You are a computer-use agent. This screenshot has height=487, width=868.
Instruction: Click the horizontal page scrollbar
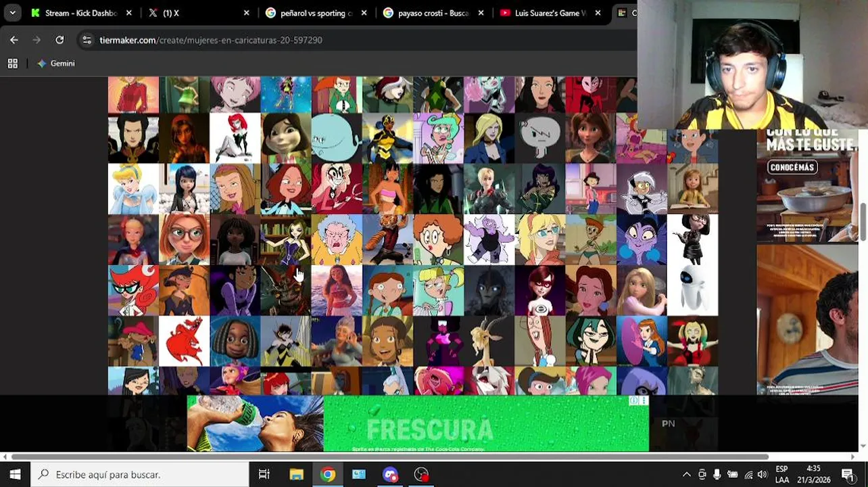tap(390, 457)
